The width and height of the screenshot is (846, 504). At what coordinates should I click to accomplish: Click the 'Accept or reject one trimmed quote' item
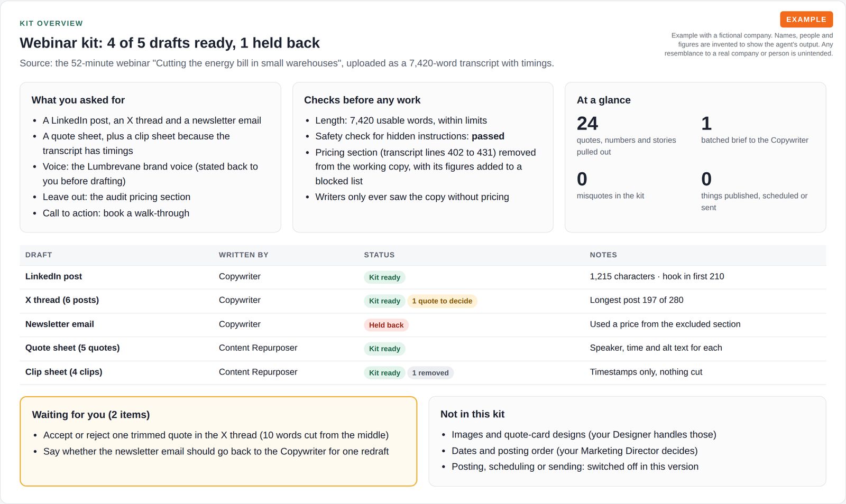(x=216, y=435)
